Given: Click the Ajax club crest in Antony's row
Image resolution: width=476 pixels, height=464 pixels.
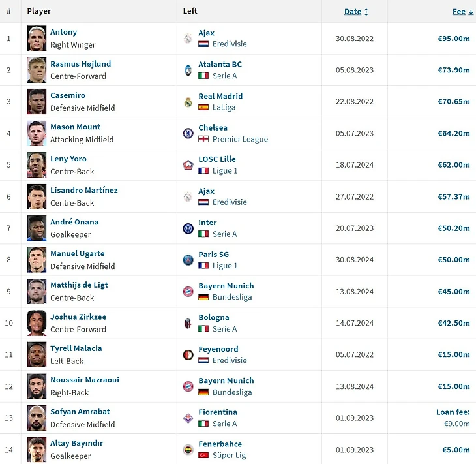Looking at the screenshot, I should (188, 39).
